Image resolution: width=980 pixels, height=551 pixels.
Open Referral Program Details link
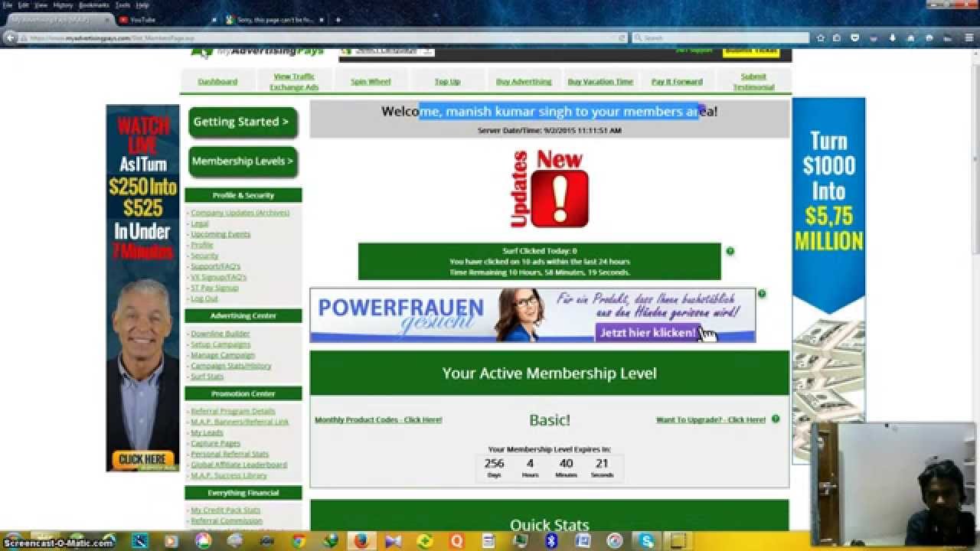(233, 411)
